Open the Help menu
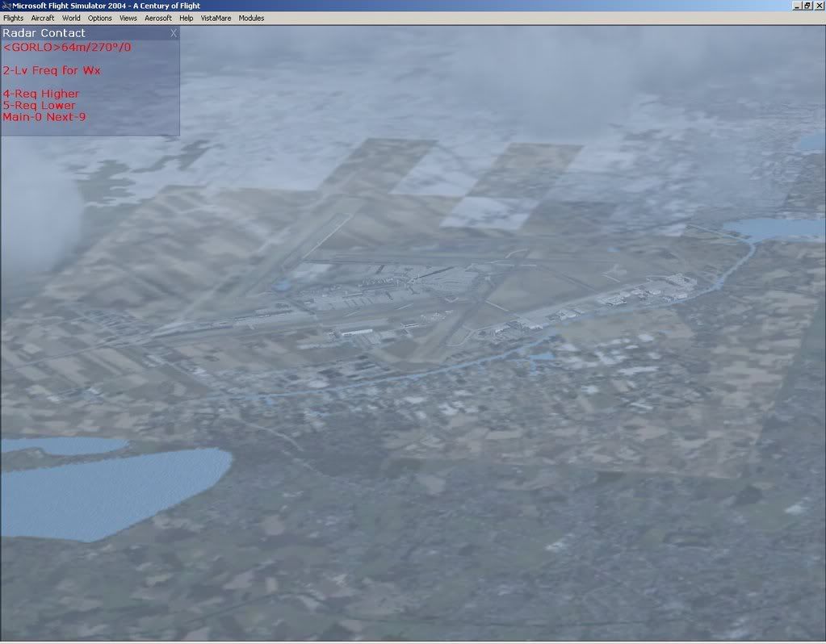This screenshot has height=644, width=826. pyautogui.click(x=186, y=18)
